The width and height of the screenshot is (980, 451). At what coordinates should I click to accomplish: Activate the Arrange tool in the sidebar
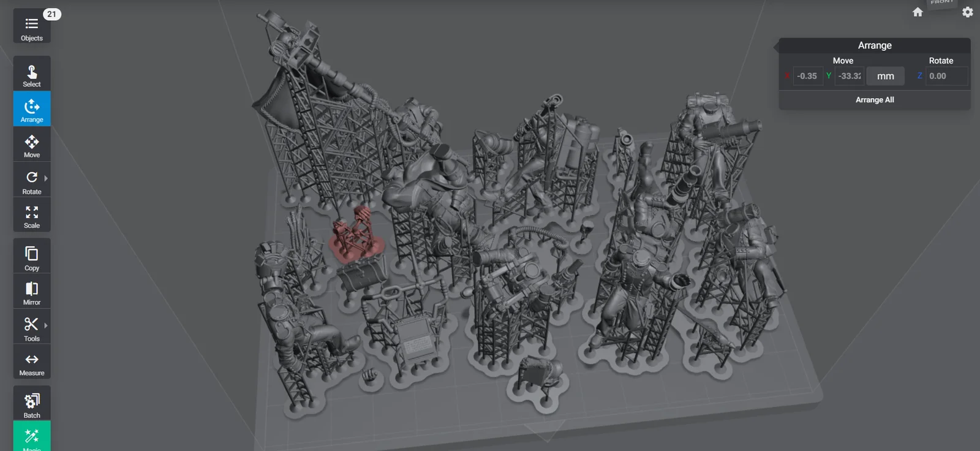coord(32,109)
